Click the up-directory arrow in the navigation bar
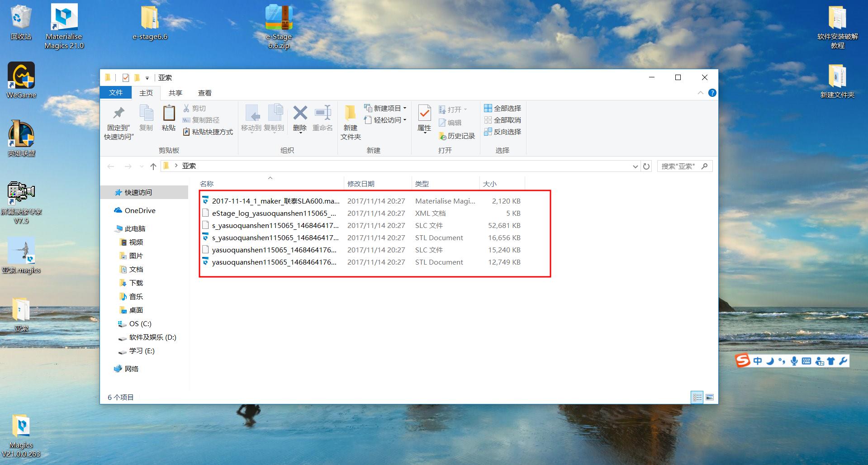868x465 pixels. [x=153, y=166]
